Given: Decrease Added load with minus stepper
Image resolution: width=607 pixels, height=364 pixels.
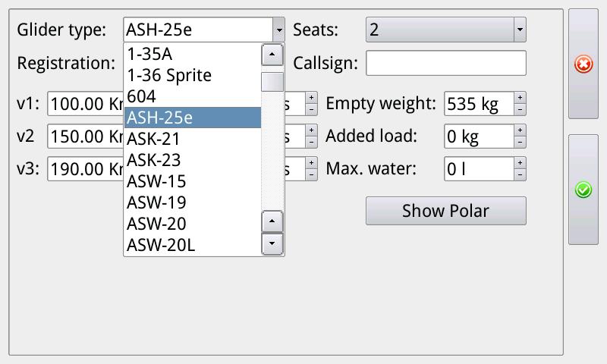Looking at the screenshot, I should click(520, 143).
